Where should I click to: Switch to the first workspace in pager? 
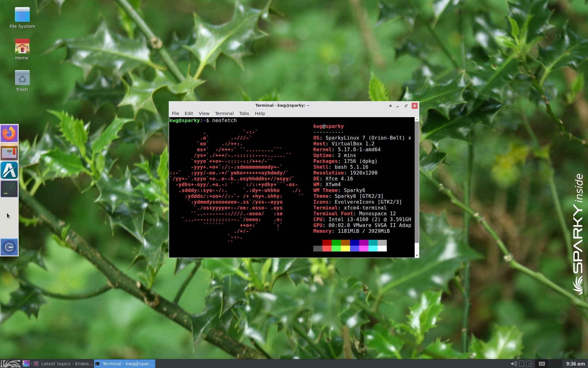[x=542, y=364]
